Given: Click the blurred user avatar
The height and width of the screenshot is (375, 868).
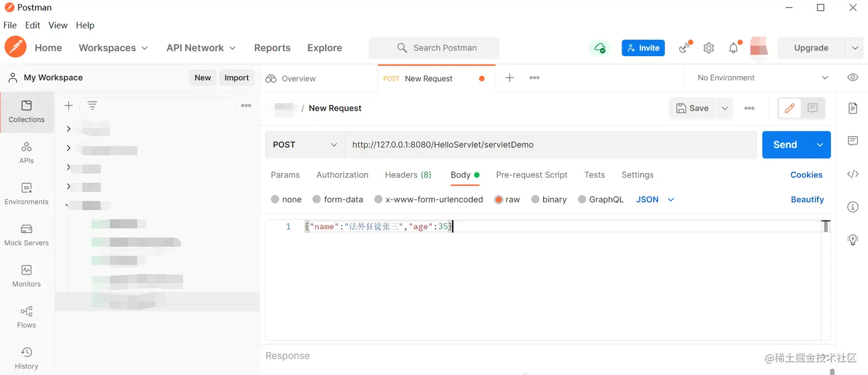Looking at the screenshot, I should (759, 46).
